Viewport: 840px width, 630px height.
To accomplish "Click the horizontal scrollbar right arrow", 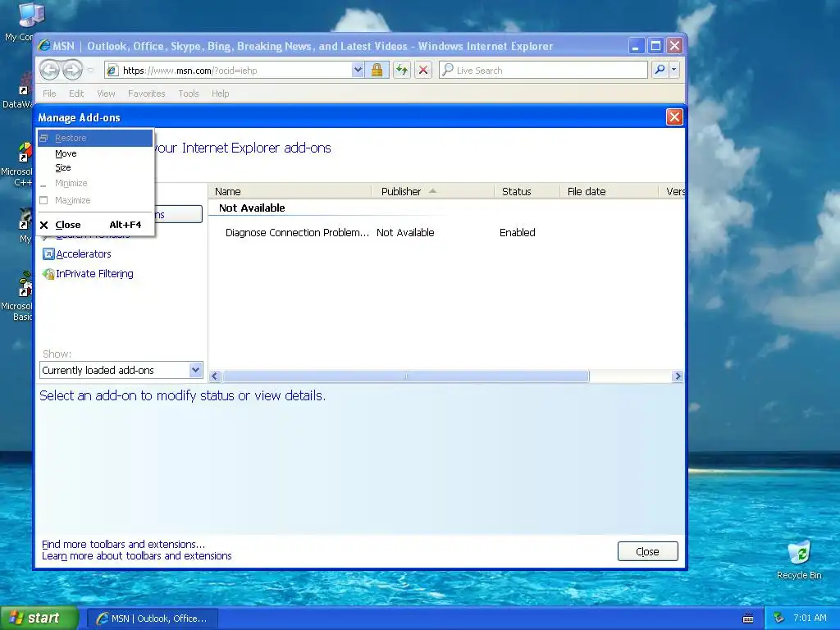I will [677, 376].
